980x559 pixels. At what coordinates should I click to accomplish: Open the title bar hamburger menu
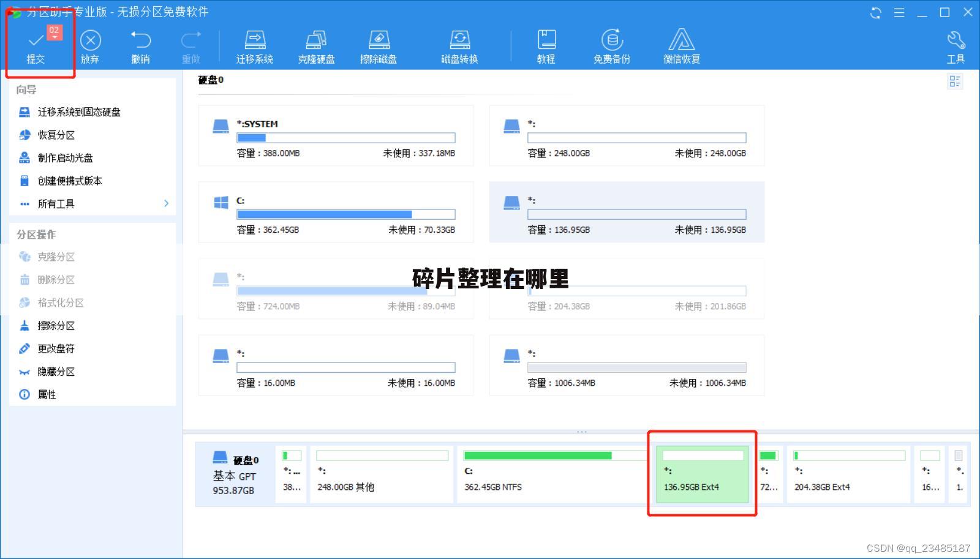899,12
